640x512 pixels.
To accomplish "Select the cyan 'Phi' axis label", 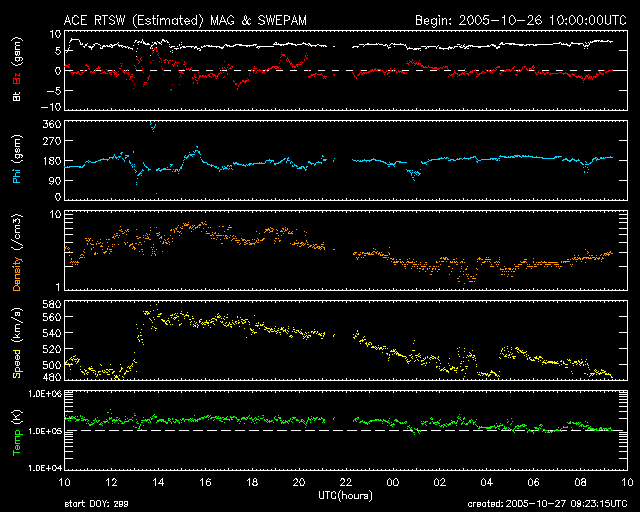I will (17, 174).
